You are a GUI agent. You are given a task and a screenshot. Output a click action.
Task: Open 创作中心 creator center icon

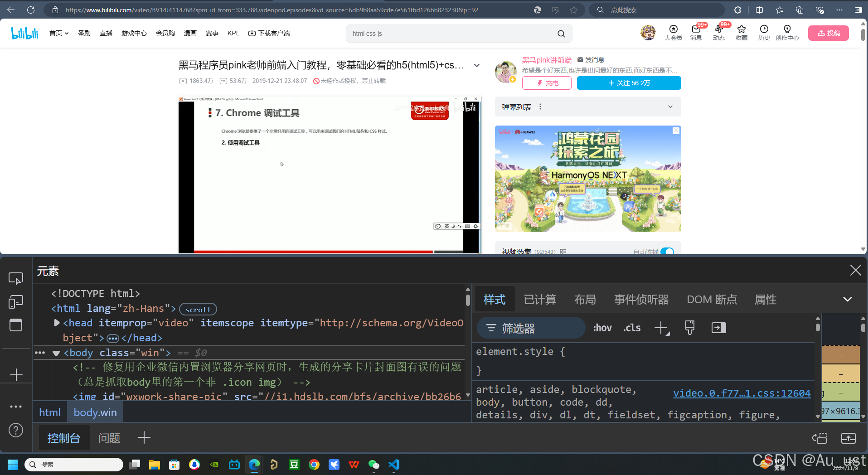[787, 33]
